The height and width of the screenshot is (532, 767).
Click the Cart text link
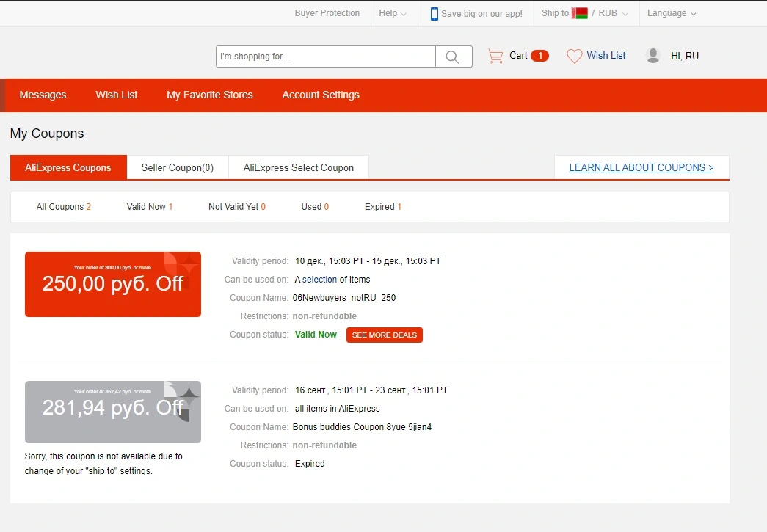(x=518, y=56)
